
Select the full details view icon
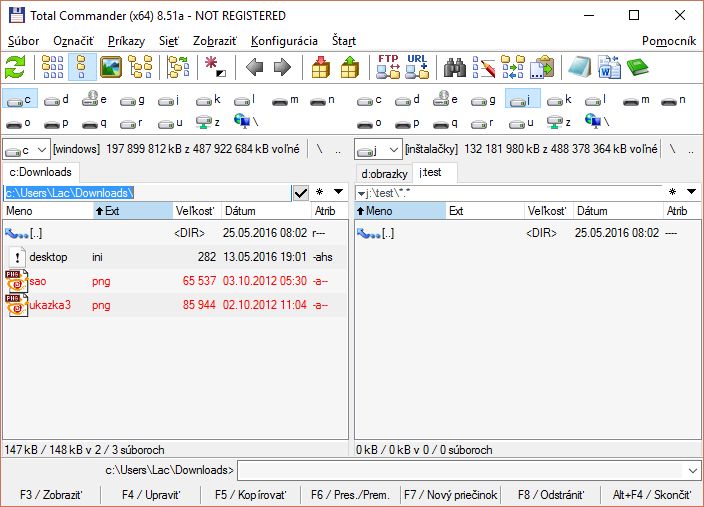point(82,67)
